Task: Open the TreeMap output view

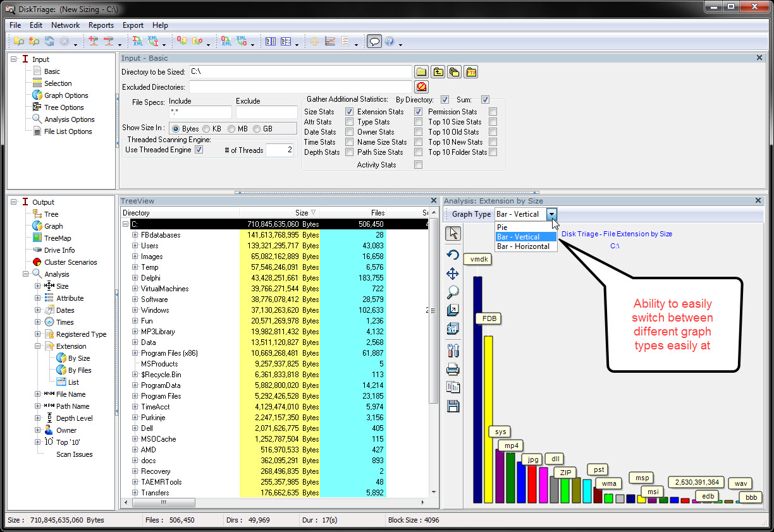Action: click(58, 238)
